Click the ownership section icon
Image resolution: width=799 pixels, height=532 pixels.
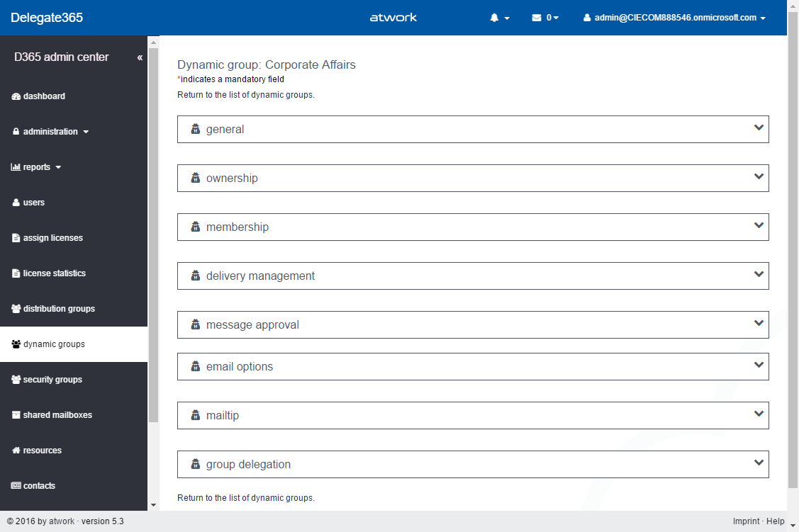195,179
